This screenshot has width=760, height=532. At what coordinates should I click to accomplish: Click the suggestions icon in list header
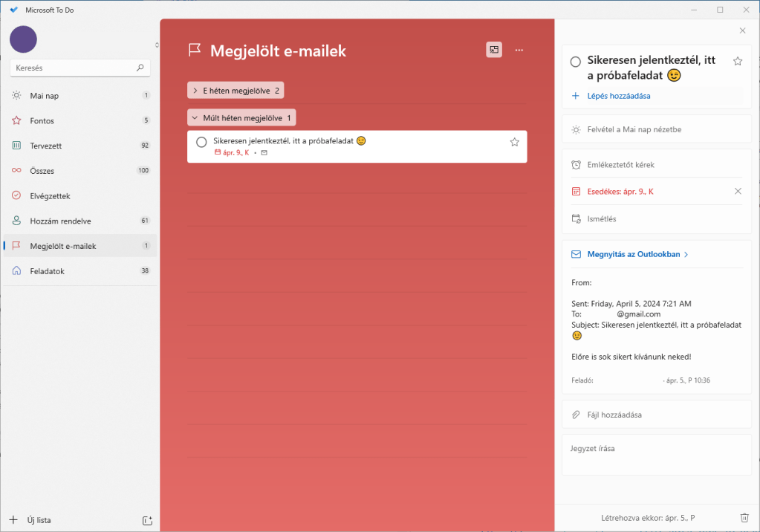click(494, 50)
